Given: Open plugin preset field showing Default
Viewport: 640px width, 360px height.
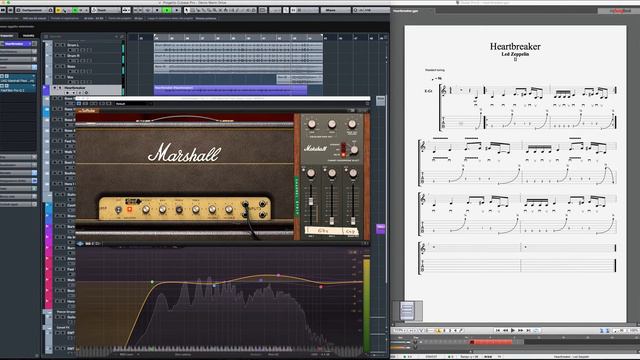Looking at the screenshot, I should [x=134, y=104].
